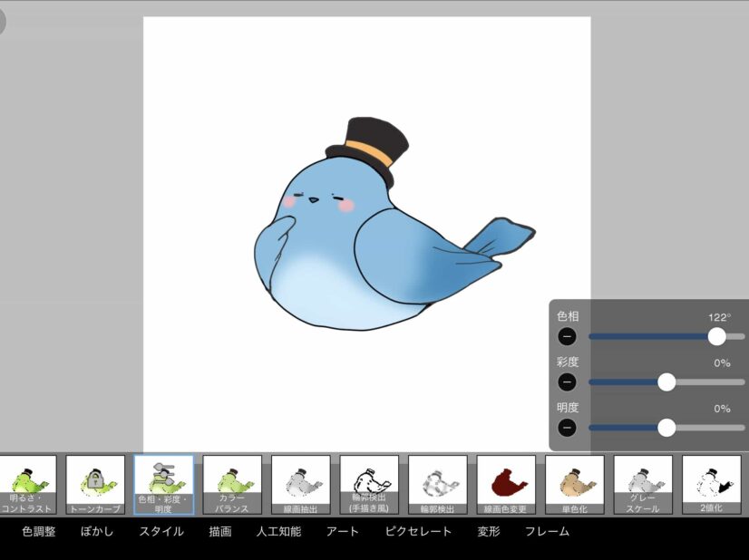Choose the 輪郭検出(手描き風) filter

(x=369, y=485)
